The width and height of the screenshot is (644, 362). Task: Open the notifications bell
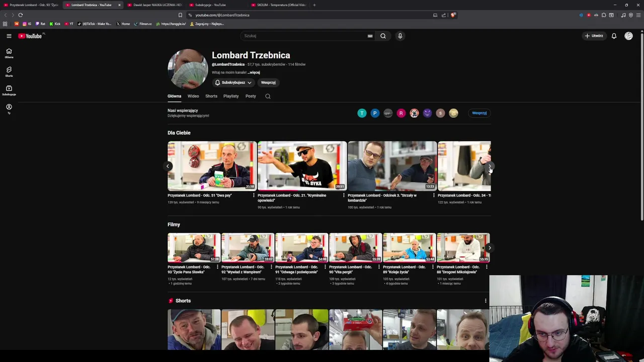coord(614,36)
